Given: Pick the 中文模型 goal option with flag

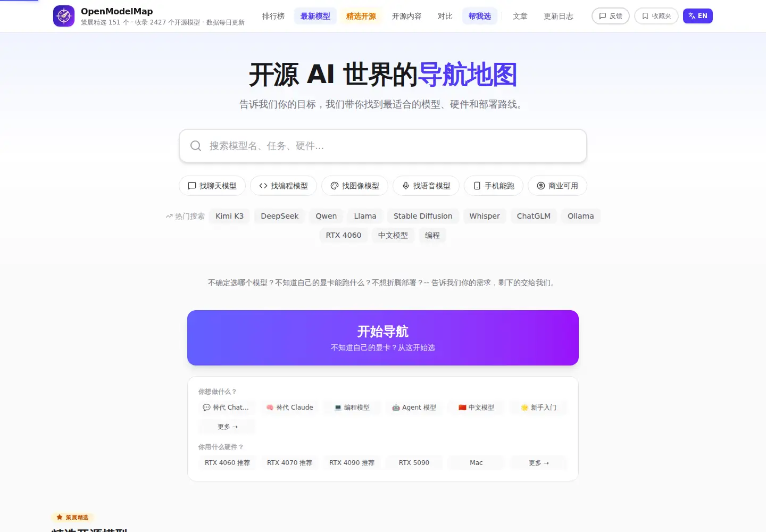Looking at the screenshot, I should (x=476, y=408).
